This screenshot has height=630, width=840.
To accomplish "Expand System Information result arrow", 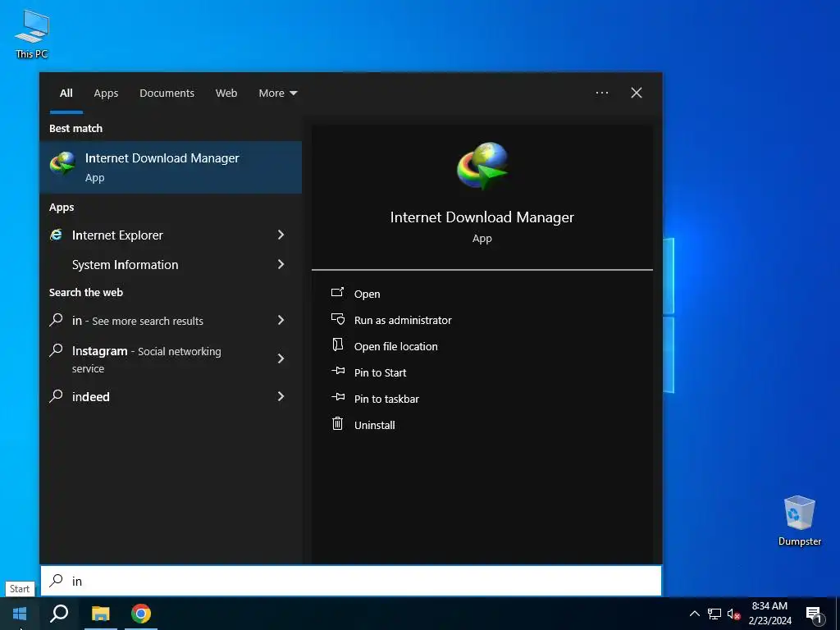I will coord(281,264).
